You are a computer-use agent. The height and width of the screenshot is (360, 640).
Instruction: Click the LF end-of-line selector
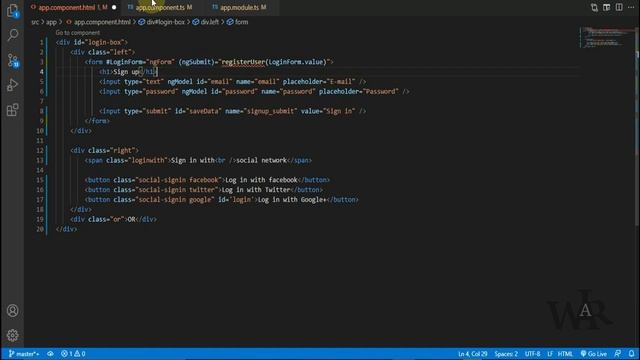pos(550,354)
